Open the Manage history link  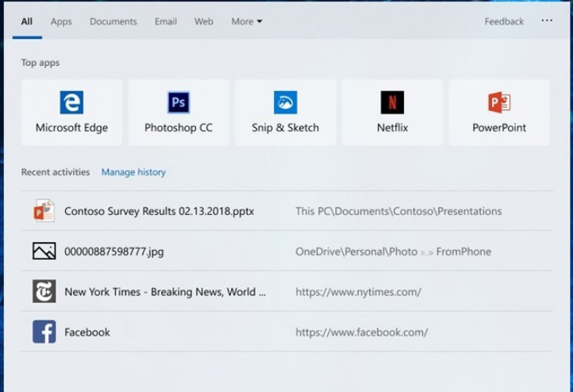(x=133, y=172)
